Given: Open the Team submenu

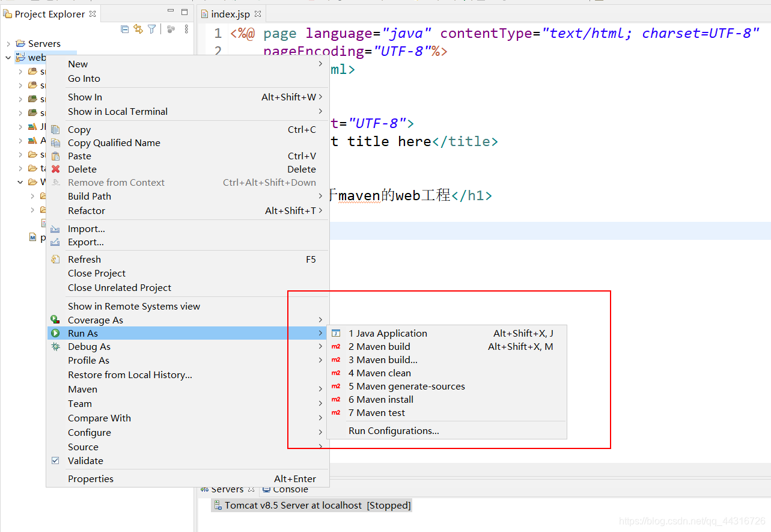Looking at the screenshot, I should pyautogui.click(x=187, y=404).
